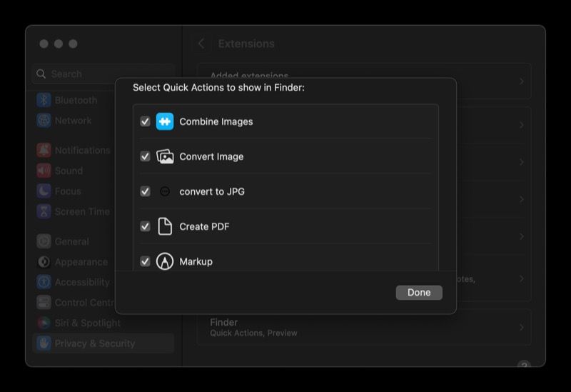Open Screen Time settings in sidebar
Viewport: 571px width, 392px height.
pyautogui.click(x=74, y=211)
